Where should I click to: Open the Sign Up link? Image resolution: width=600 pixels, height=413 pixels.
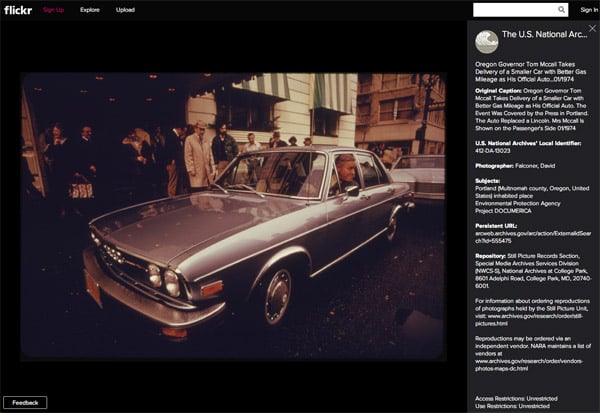click(53, 10)
